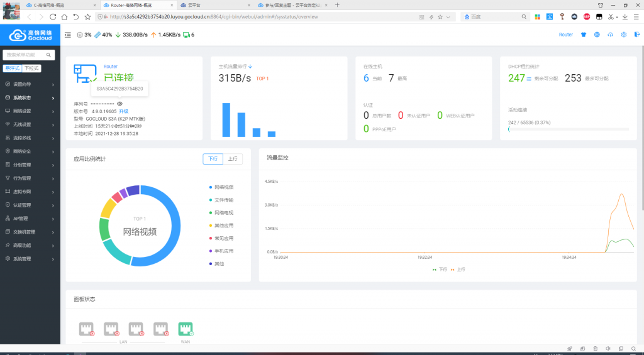The image size is (644, 355).
Task: Click the CPU usage 3% indicator icon
Action: pos(80,35)
